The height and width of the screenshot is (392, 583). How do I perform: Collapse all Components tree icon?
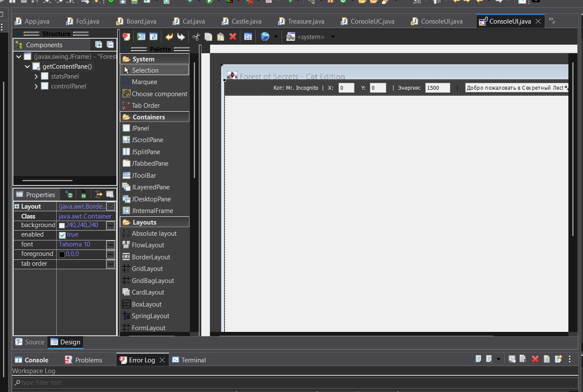[110, 45]
